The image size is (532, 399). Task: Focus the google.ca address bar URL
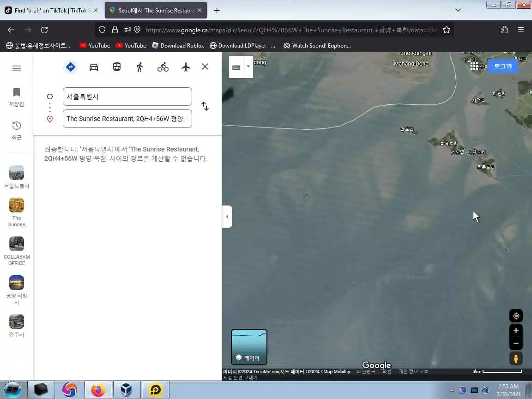[x=291, y=30]
